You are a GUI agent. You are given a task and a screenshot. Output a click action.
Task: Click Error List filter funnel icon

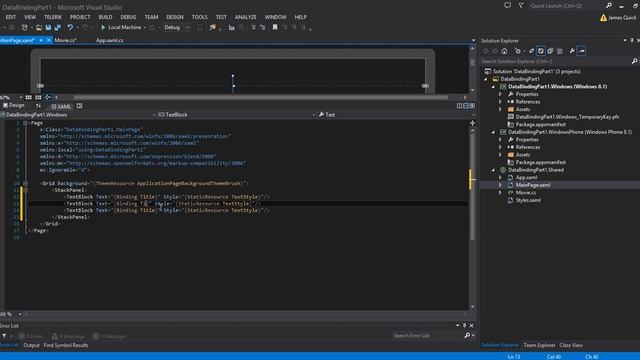pos(4,336)
